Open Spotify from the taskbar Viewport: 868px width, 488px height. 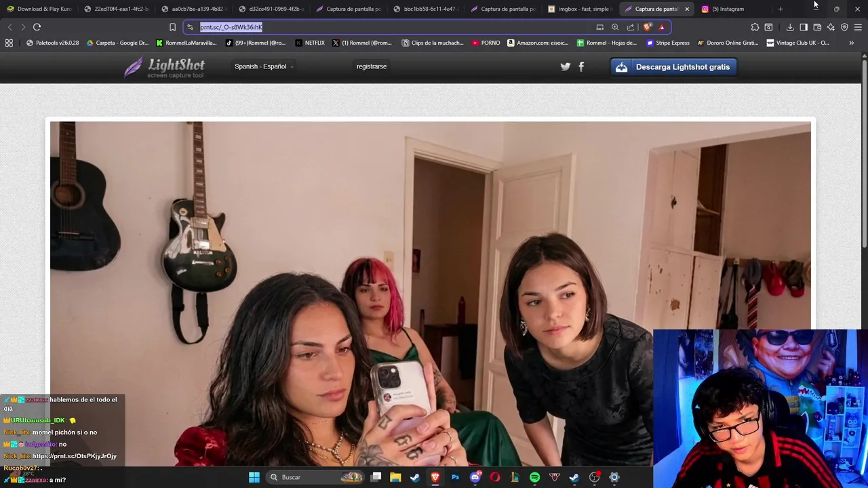(534, 477)
